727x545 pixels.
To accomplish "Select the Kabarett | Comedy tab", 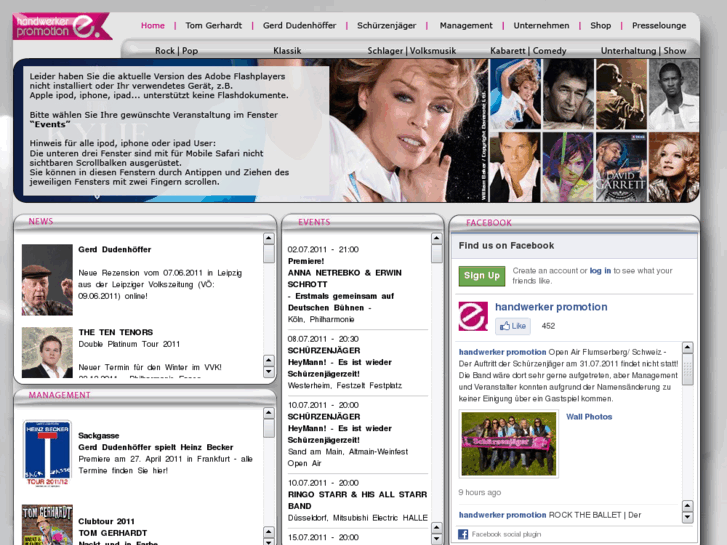I will (x=528, y=51).
